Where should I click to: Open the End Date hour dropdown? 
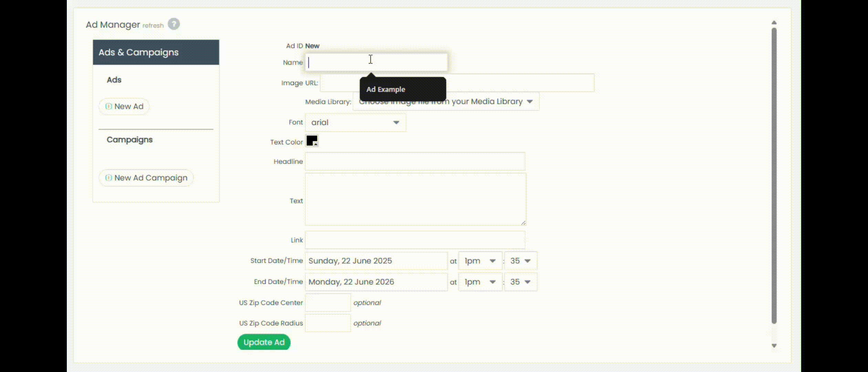[480, 282]
